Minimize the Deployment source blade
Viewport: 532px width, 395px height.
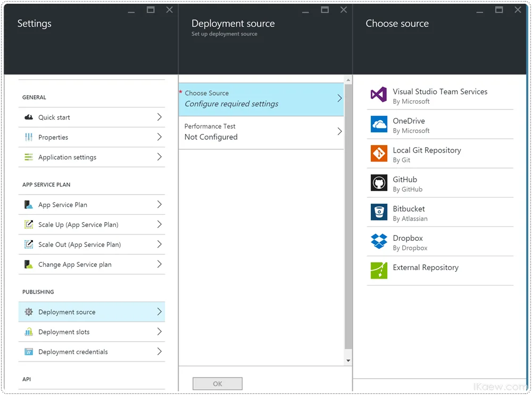[x=305, y=12]
